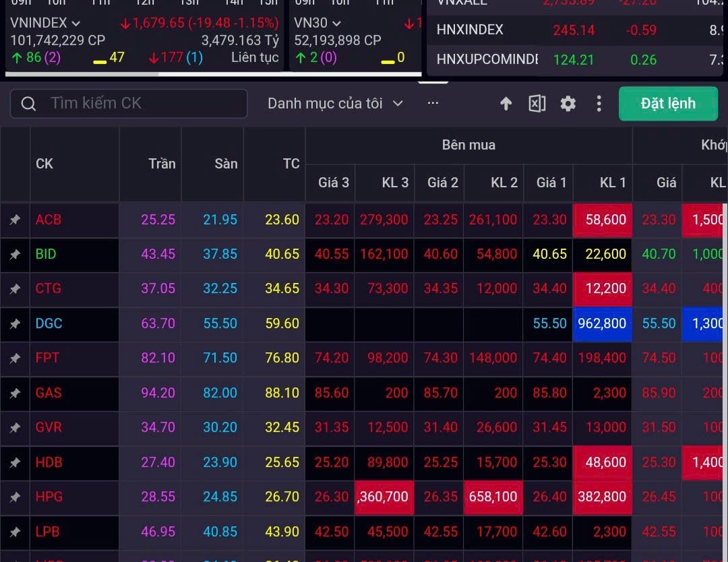
Task: Click the VNINDEX value 1,679.65
Action: click(159, 23)
